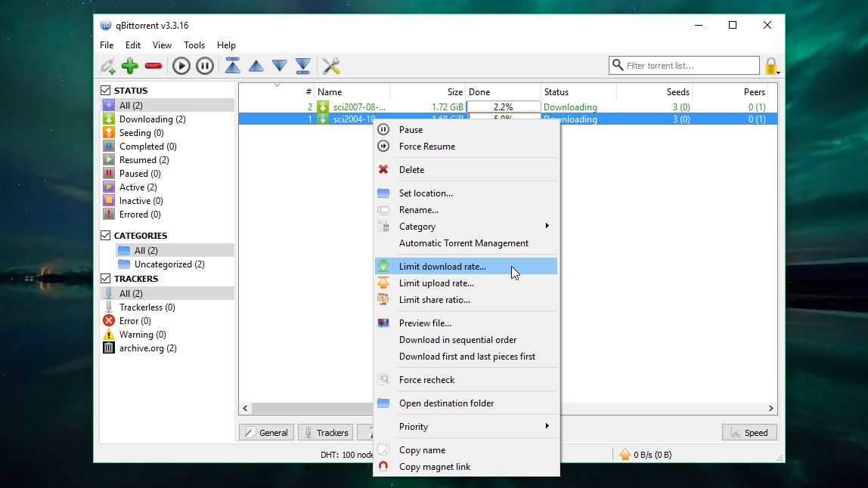
Task: Switch to the Trackers tab
Action: 324,432
